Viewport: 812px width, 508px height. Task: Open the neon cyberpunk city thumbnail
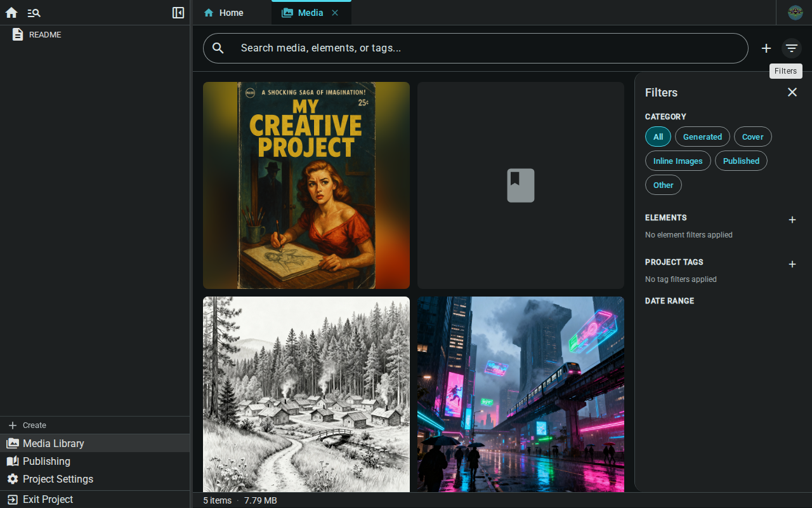[x=521, y=394]
